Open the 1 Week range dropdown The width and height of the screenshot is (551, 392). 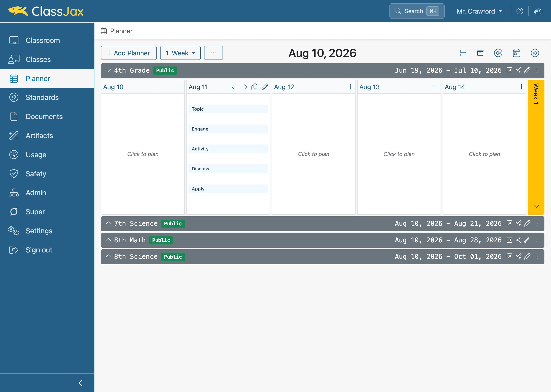tap(180, 53)
